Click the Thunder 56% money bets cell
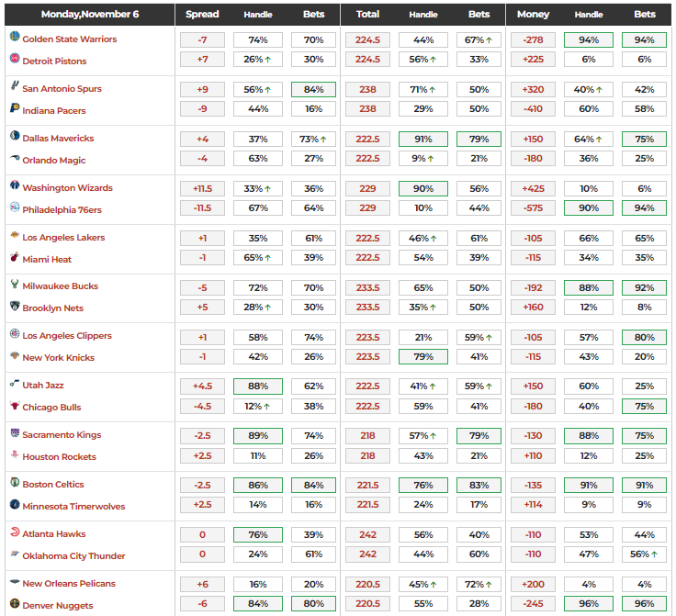The image size is (676, 616). coord(644,554)
